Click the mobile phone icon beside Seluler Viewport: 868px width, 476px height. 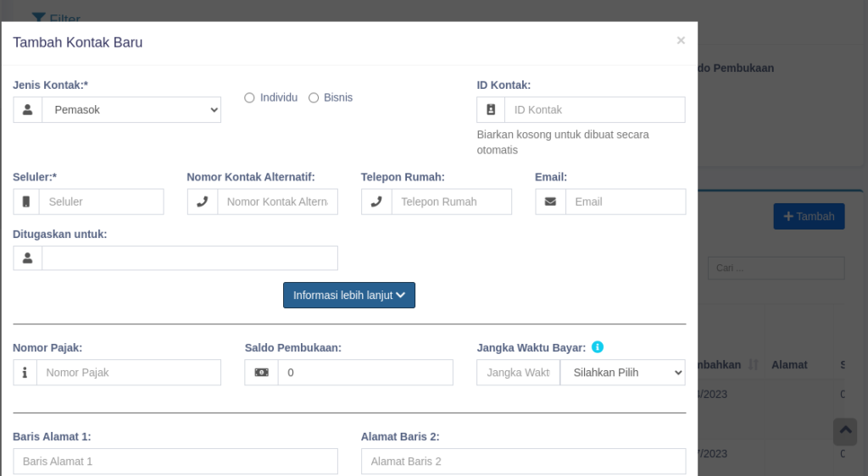[x=26, y=202]
